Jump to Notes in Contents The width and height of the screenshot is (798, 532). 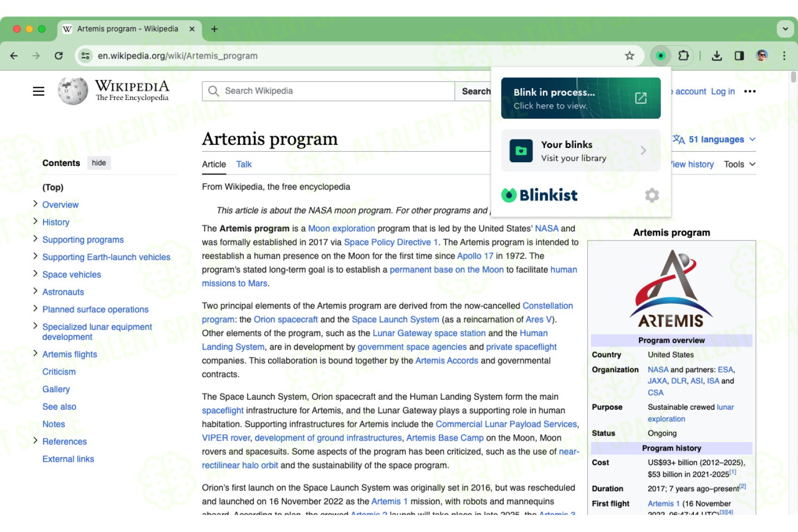tap(54, 425)
